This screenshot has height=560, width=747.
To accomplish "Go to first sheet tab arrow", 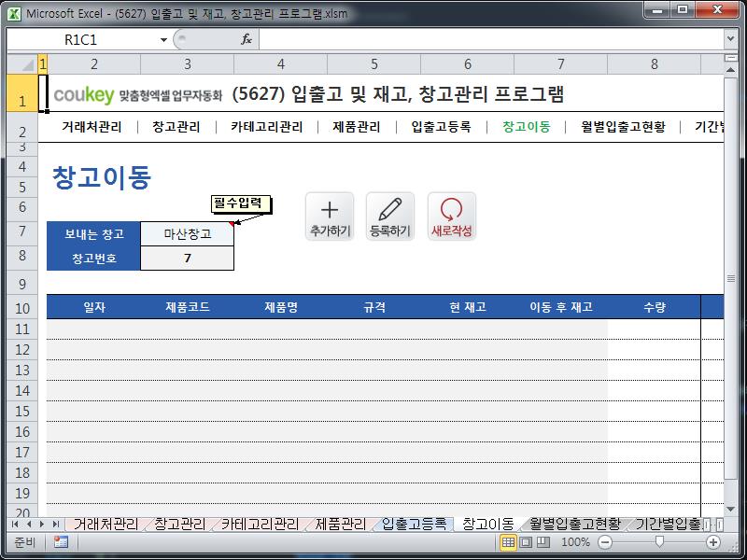I will (15, 525).
